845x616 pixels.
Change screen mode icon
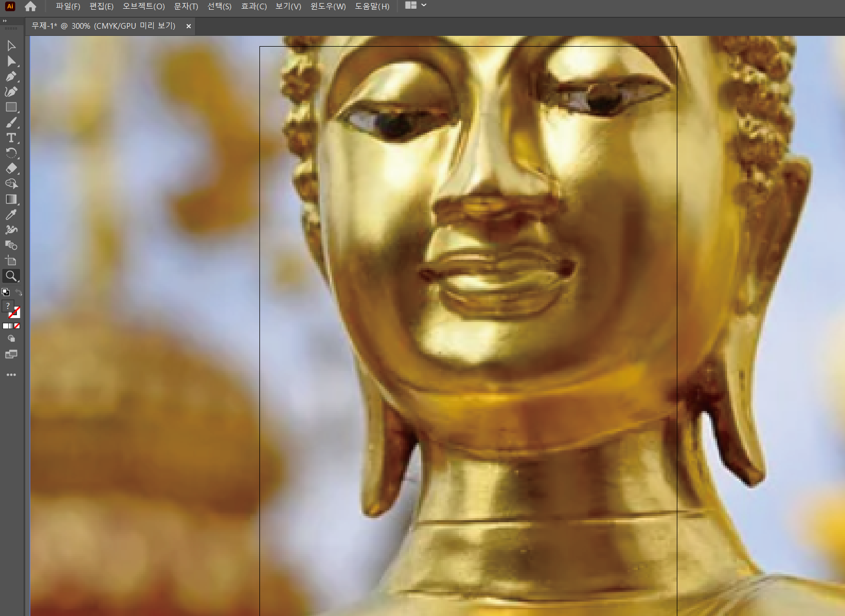click(11, 354)
